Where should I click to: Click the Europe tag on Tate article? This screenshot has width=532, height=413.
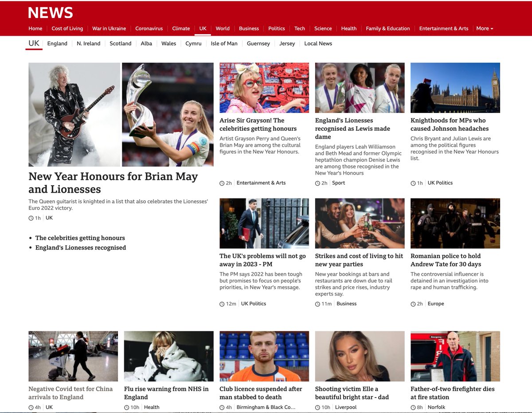click(x=436, y=304)
